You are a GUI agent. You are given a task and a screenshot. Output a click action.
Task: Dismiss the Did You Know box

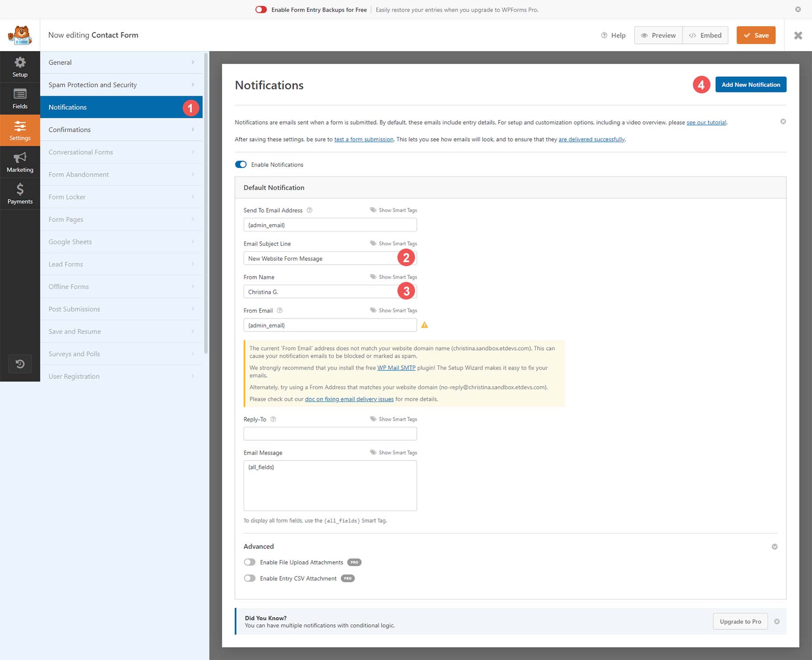point(777,621)
